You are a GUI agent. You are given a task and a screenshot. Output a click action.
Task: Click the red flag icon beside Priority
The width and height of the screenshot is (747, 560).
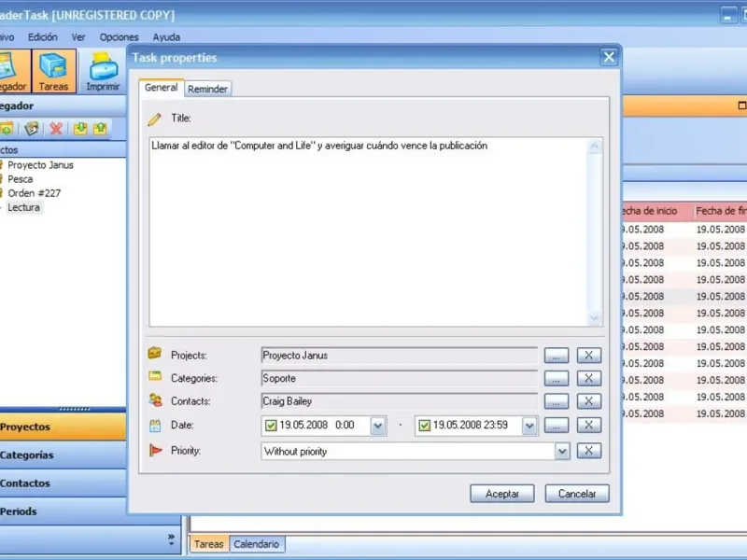pos(155,450)
